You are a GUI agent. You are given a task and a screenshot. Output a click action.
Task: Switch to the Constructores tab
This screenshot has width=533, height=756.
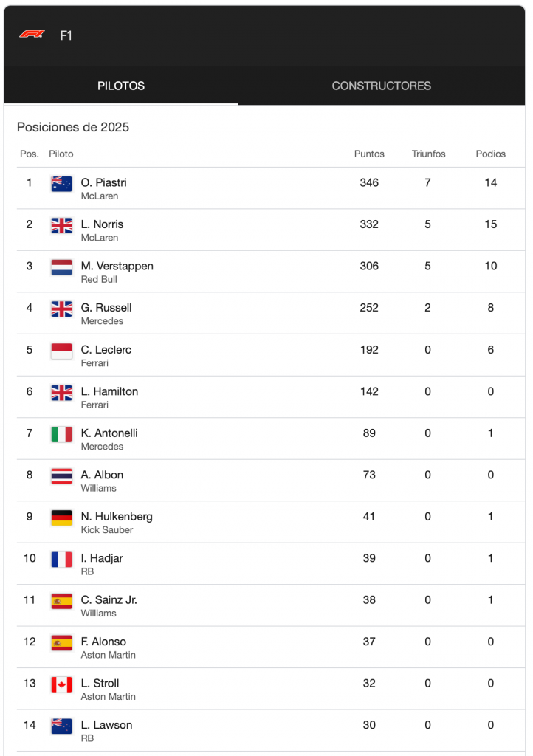pyautogui.click(x=381, y=86)
